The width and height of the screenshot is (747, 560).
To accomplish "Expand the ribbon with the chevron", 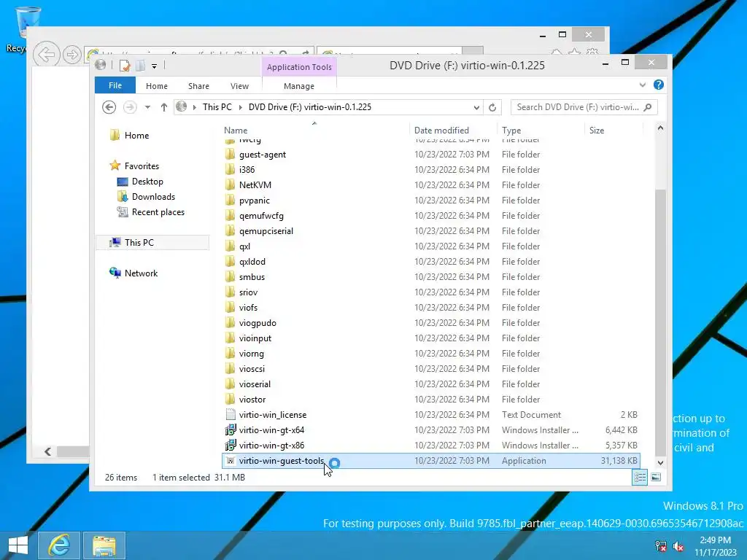I will coord(642,85).
